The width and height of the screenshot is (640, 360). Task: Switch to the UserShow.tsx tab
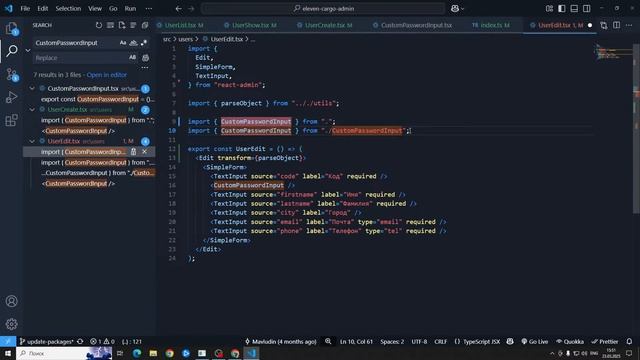(x=254, y=25)
